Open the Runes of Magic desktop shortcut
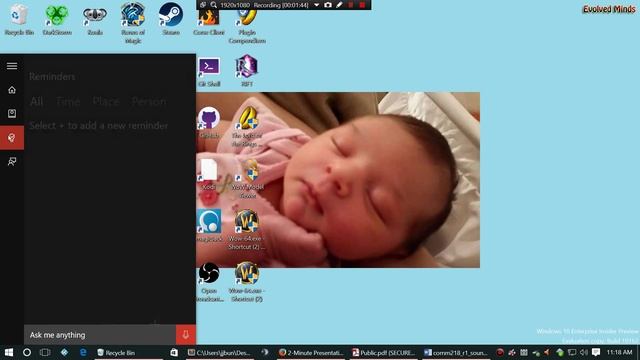The width and height of the screenshot is (640, 360). pos(133,22)
